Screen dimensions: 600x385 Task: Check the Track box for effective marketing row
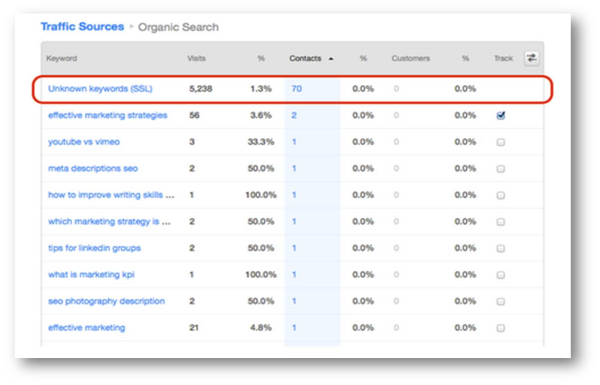click(501, 328)
